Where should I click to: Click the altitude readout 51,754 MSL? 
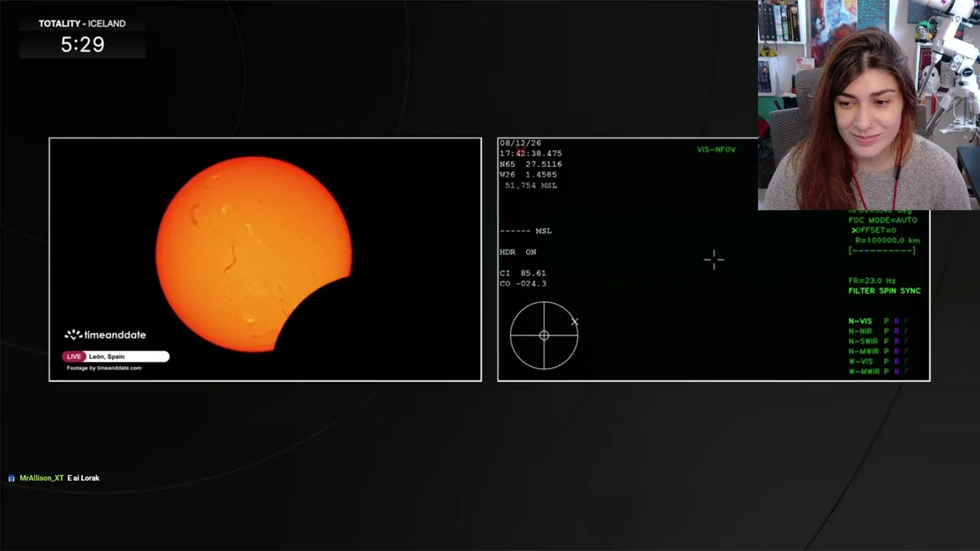(x=531, y=186)
